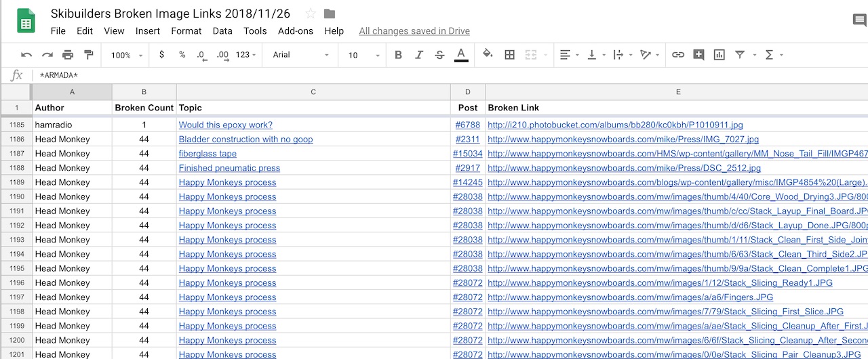Screen dimensions: 868x359
Task: Open text wrapping dropdown
Action: point(623,55)
